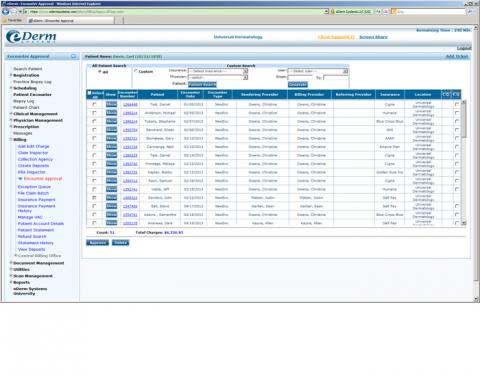This screenshot has height=375, width=480.
Task: Click the encounter table vertical scrollbar thumb
Action: coord(463,120)
